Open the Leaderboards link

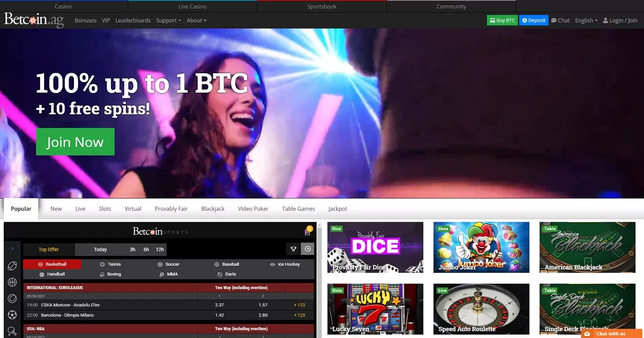(x=133, y=20)
